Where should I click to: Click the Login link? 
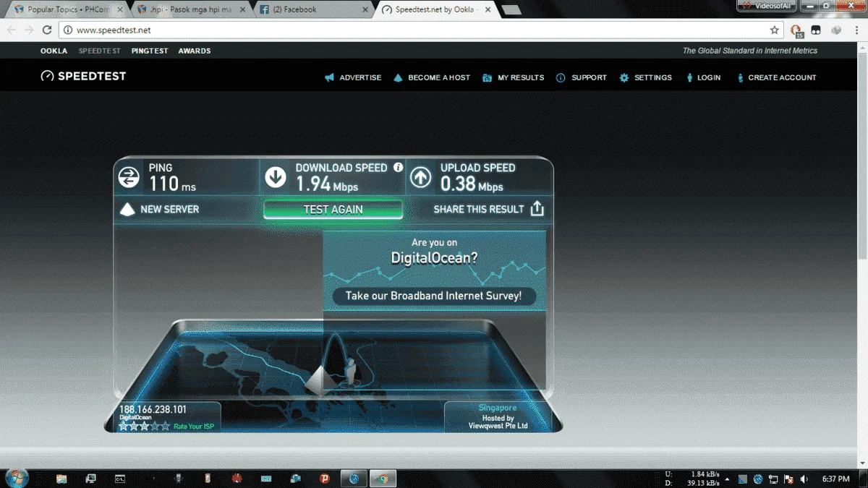(709, 77)
